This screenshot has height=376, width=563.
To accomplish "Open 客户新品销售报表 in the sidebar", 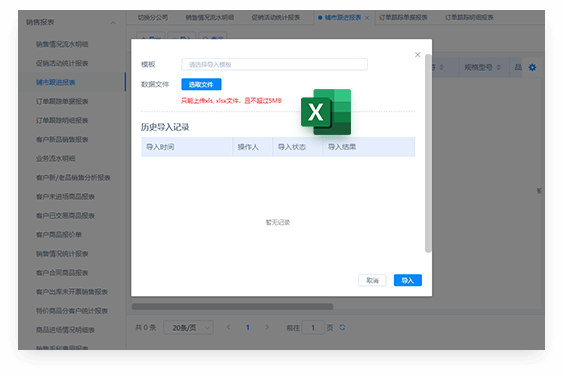I will 62,139.
